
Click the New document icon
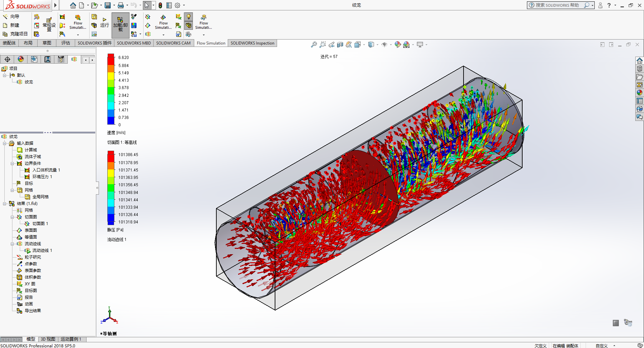tap(82, 5)
